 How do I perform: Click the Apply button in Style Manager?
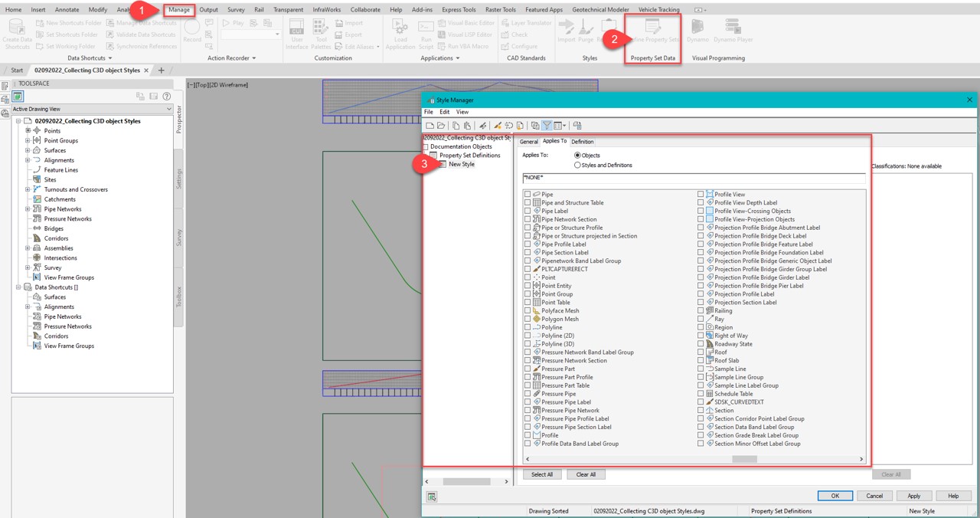(x=914, y=496)
